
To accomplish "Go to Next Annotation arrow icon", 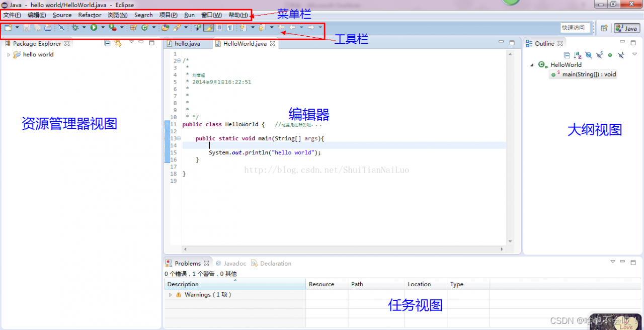I will (243, 28).
